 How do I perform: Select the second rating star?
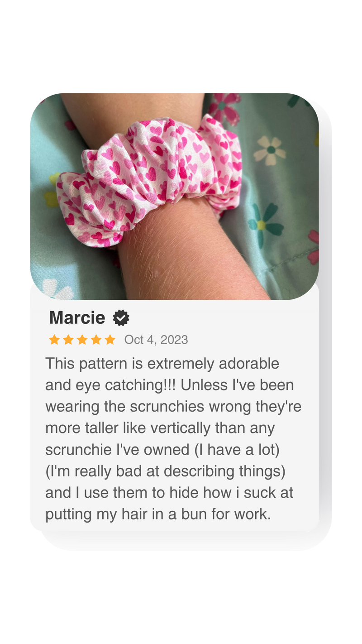pos(68,340)
